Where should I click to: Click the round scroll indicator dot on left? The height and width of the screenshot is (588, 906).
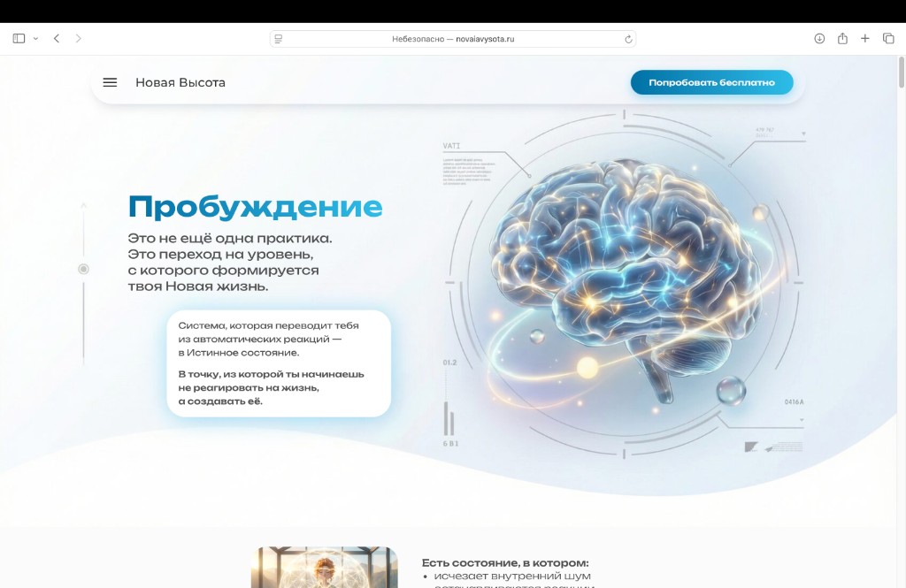click(84, 269)
